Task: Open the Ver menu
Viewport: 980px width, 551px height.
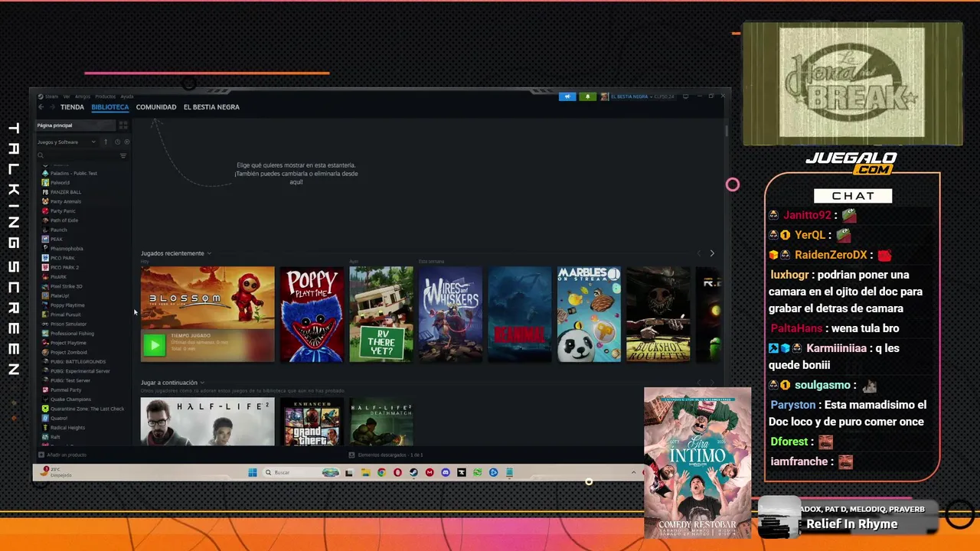Action: click(67, 96)
